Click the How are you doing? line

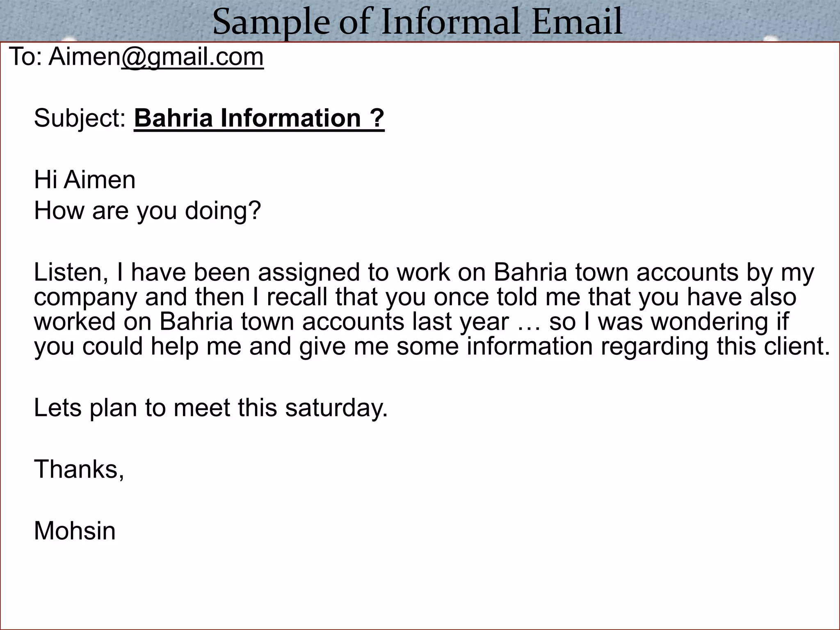tap(147, 211)
